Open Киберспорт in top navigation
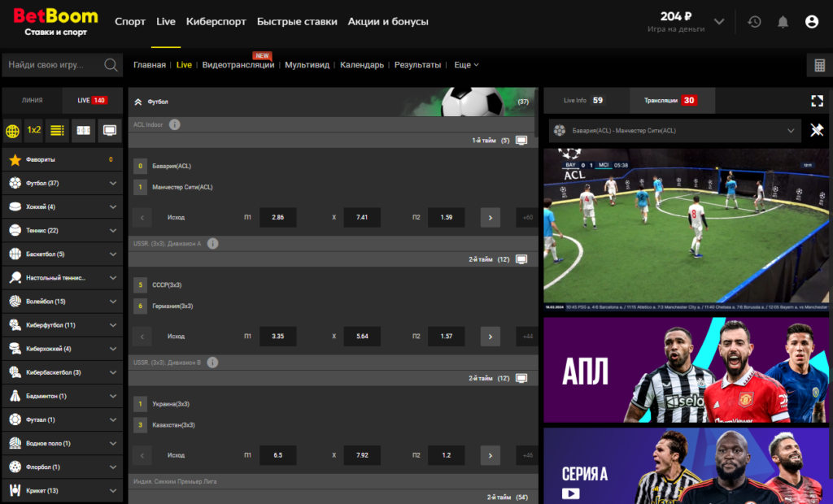 [x=216, y=22]
